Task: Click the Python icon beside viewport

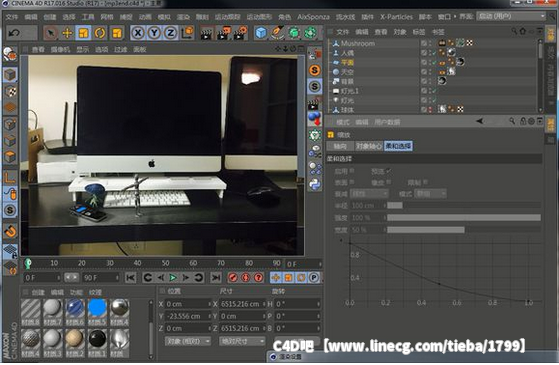Action: pyautogui.click(x=315, y=184)
